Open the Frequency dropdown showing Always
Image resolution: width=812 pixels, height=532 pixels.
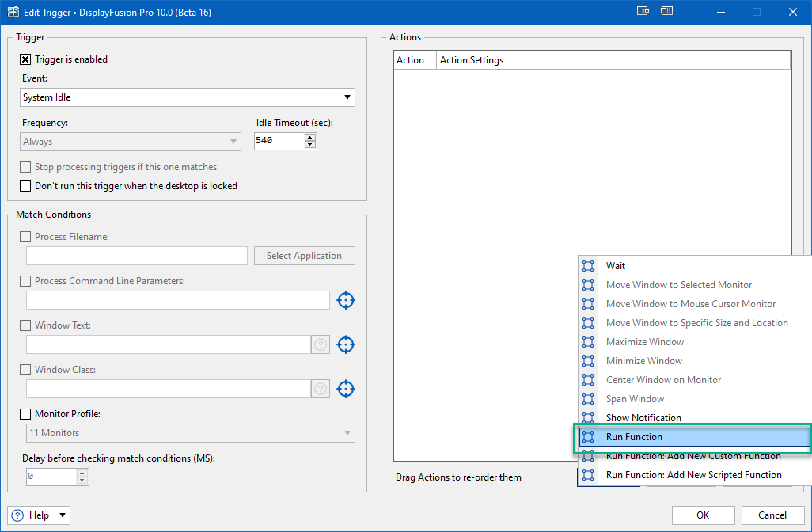(131, 142)
